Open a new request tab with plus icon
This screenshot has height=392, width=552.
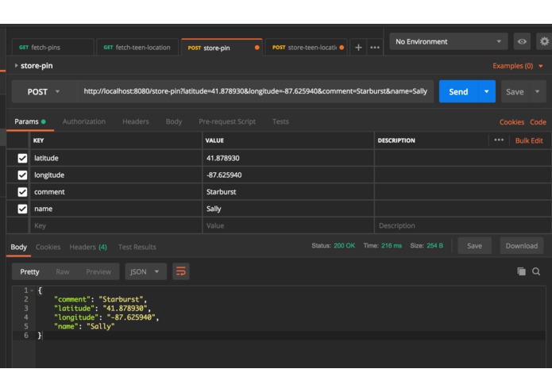(358, 48)
